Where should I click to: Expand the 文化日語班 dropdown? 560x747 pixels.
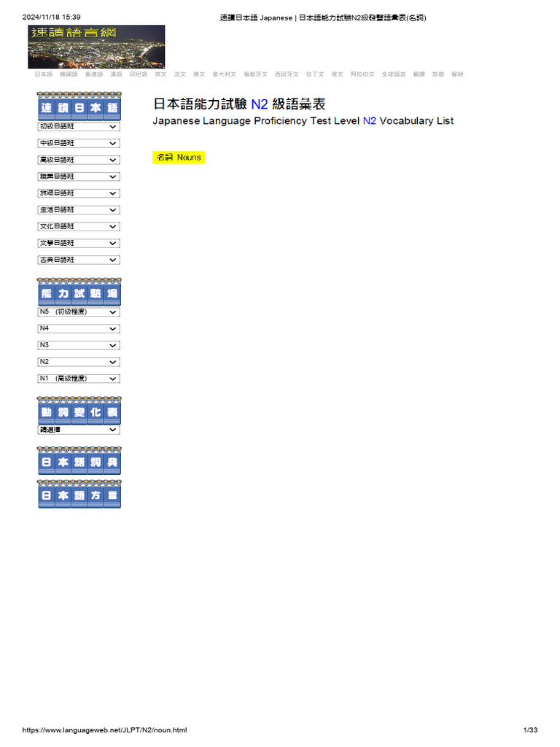(x=79, y=227)
